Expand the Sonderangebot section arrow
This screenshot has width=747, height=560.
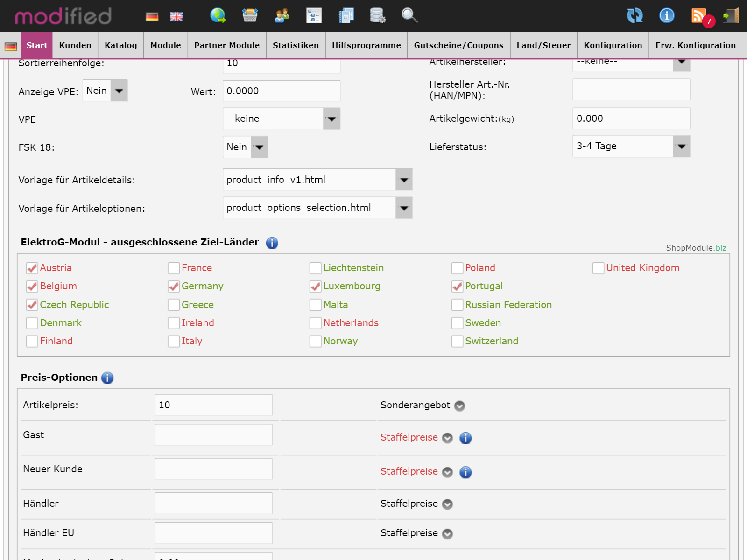coord(460,406)
